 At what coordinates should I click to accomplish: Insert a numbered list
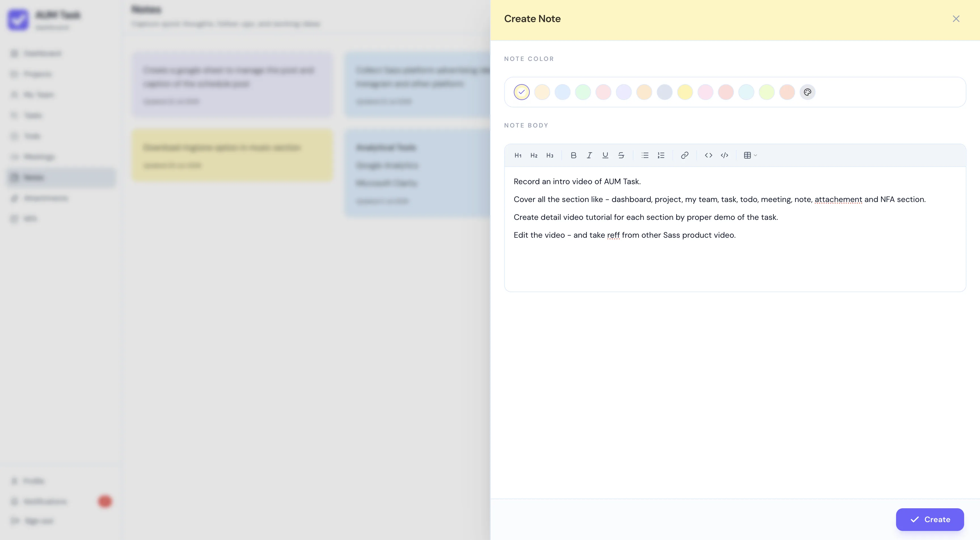point(661,155)
